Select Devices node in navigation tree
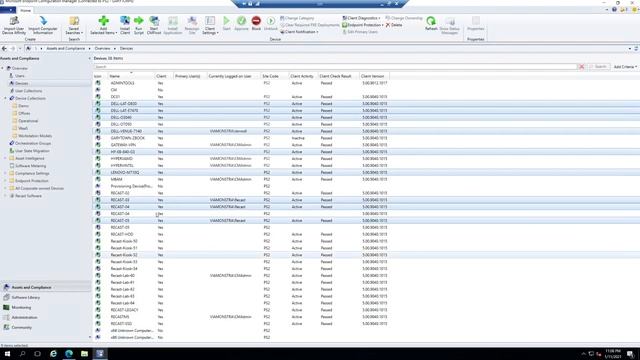This screenshot has width=640, height=360. (x=21, y=83)
